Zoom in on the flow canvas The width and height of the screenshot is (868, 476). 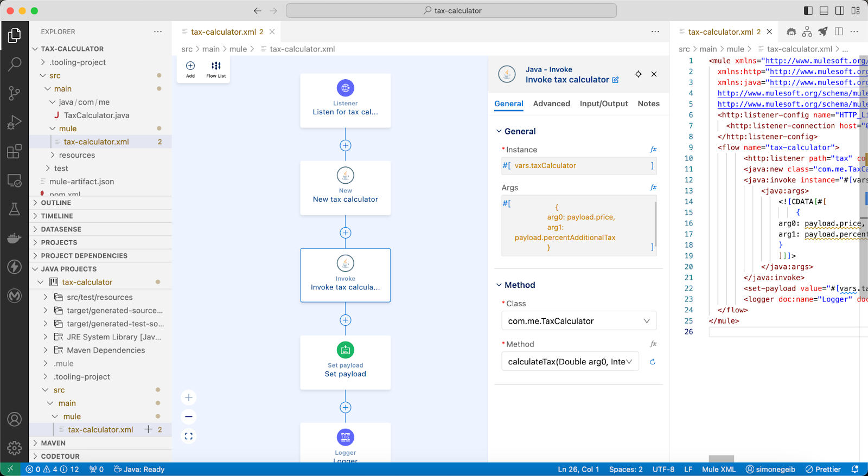(x=189, y=397)
